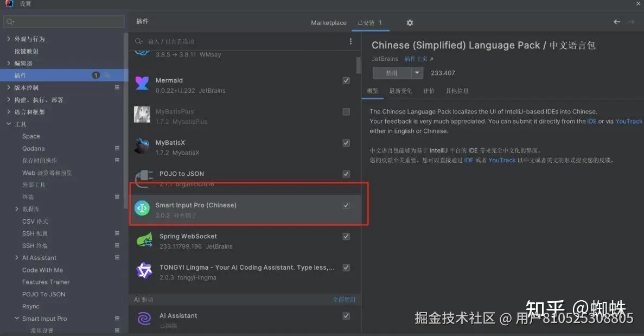Screen dimensions: 644x336
Task: Disable the Mermaid plugin checkbox
Action: click(x=346, y=80)
